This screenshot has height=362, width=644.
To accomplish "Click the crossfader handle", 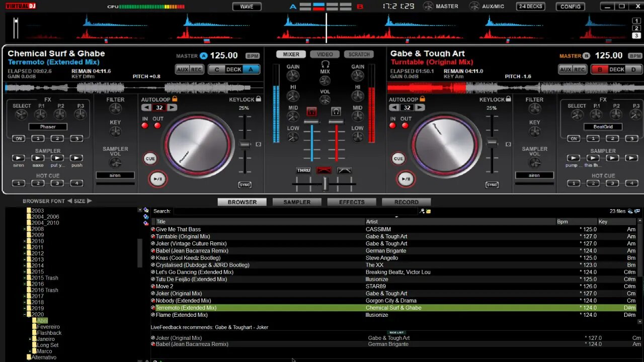I will click(x=325, y=184).
